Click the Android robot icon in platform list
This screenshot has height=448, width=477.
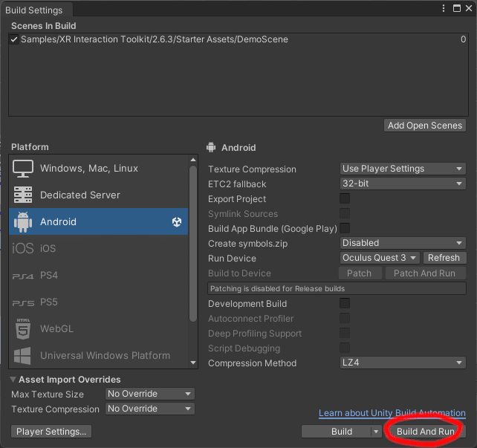click(x=23, y=221)
